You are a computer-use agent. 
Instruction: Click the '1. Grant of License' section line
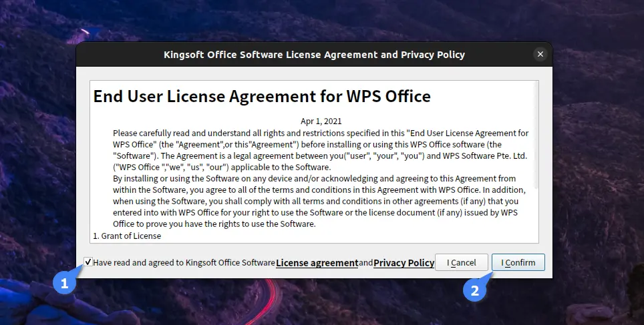127,236
